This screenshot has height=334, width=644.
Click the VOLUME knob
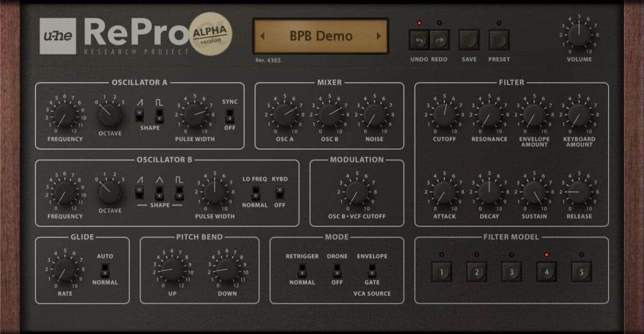pos(579,36)
